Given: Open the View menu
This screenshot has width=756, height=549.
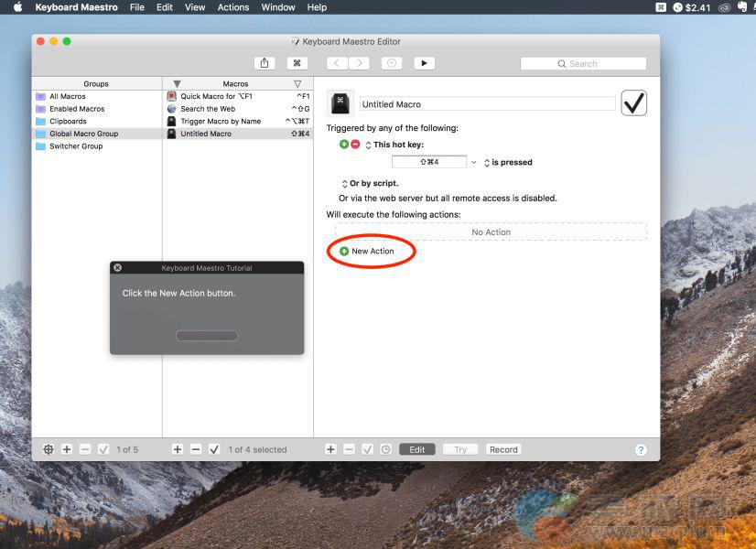Looking at the screenshot, I should point(195,7).
